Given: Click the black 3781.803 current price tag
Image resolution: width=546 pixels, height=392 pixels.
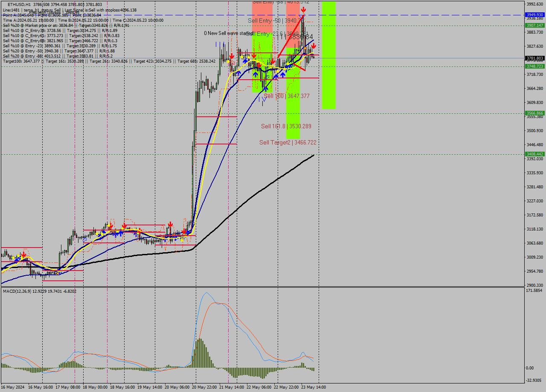Looking at the screenshot, I should coord(534,58).
